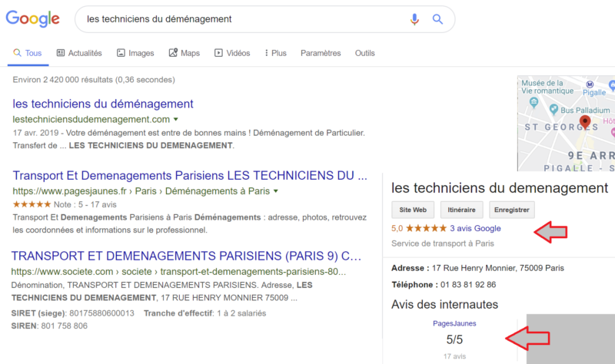Click the map thumbnail

pyautogui.click(x=566, y=124)
